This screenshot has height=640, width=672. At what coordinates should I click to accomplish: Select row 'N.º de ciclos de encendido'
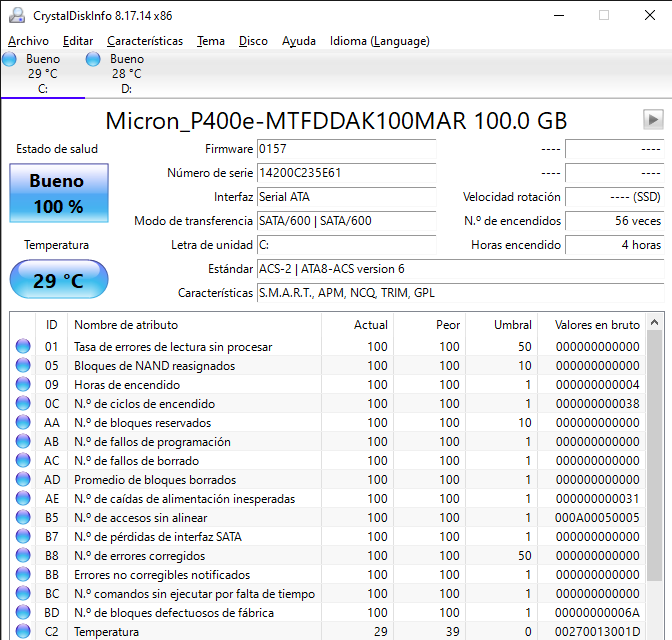click(x=328, y=403)
